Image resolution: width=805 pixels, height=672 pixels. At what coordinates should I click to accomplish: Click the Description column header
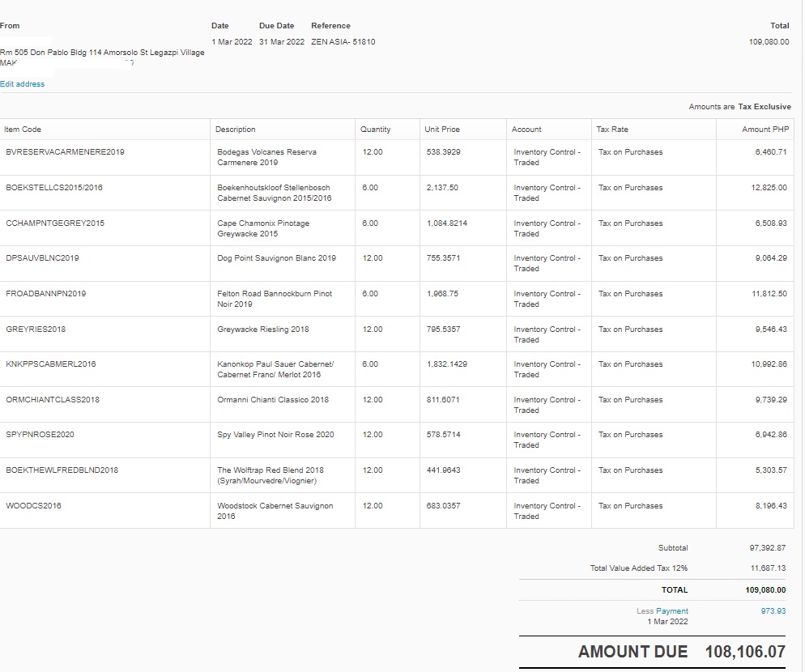pyautogui.click(x=235, y=130)
